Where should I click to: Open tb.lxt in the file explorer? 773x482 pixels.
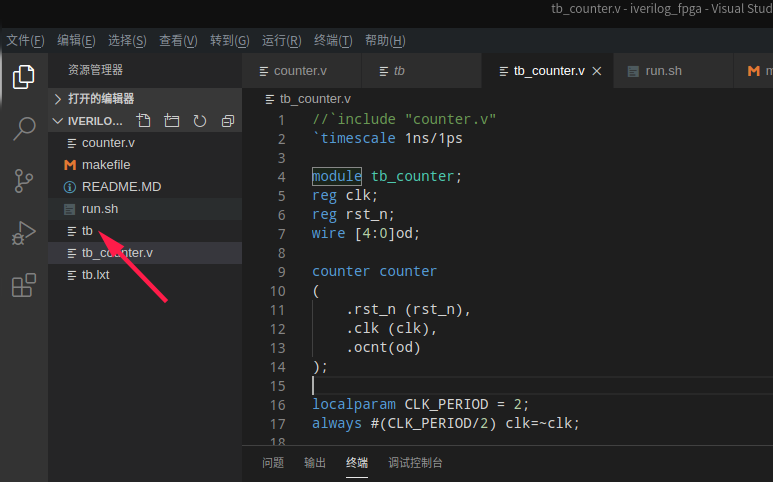click(145, 275)
